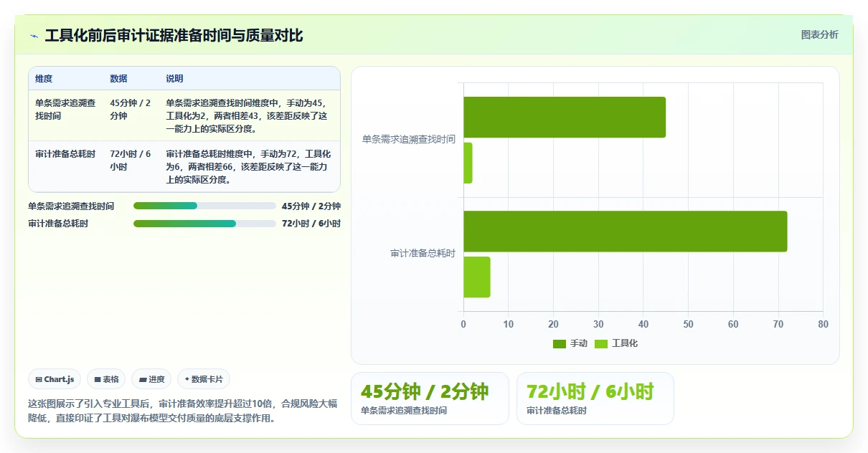
Task: Select the 数据卡片 tag chip
Action: (x=204, y=379)
